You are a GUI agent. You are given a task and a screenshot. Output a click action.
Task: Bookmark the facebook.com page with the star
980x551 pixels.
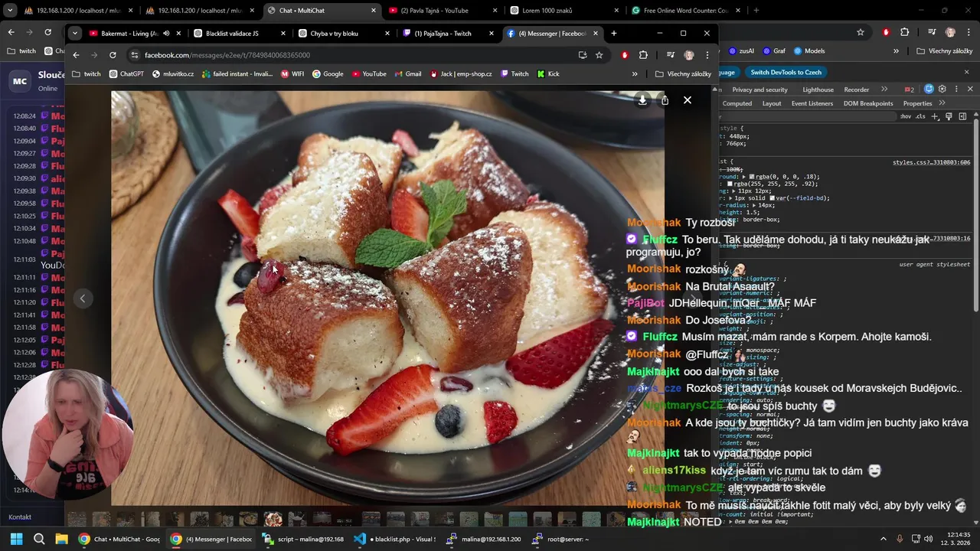[599, 55]
